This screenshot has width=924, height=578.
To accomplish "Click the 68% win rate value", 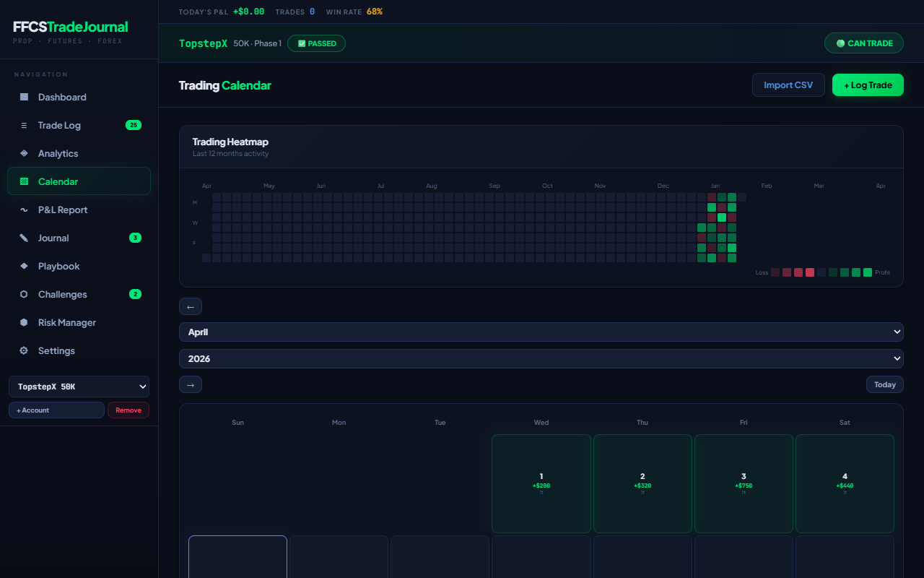I will [x=375, y=12].
